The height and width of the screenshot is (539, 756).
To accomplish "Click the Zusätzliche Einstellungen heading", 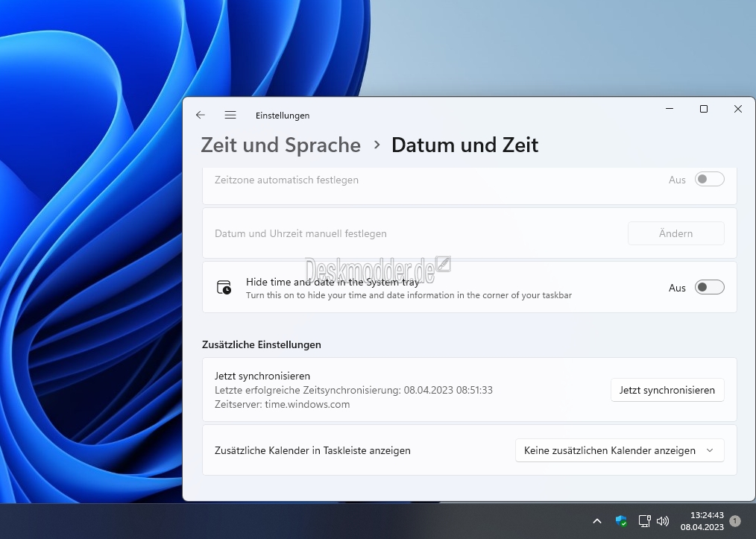I will [x=262, y=344].
